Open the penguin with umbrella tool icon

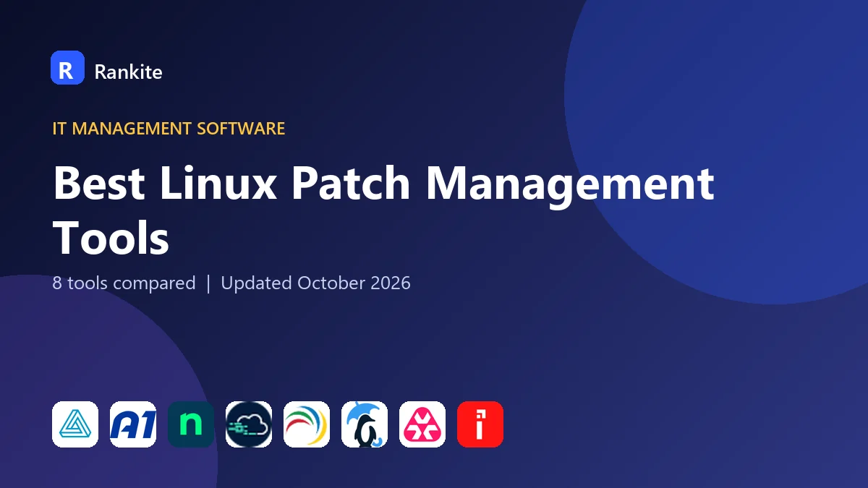click(365, 424)
